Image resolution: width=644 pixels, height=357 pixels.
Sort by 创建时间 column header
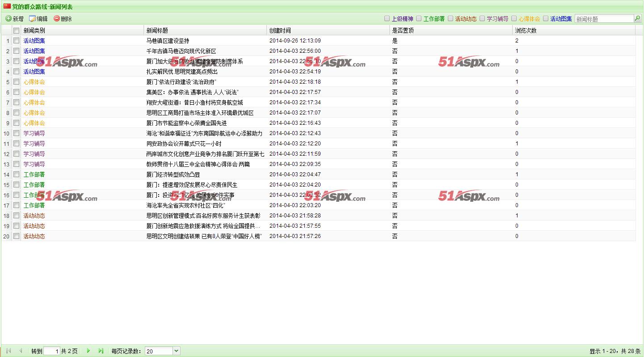coord(280,30)
